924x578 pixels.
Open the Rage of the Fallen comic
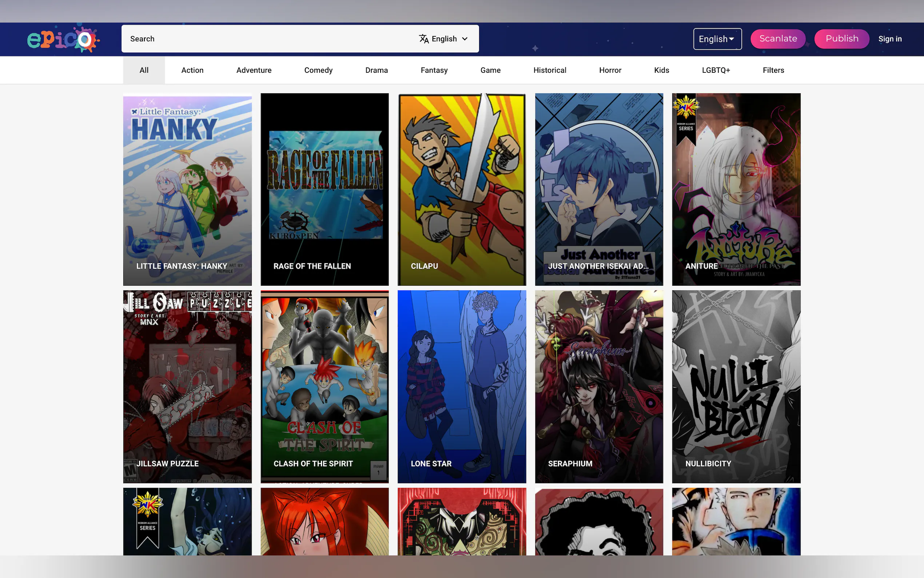coord(324,189)
